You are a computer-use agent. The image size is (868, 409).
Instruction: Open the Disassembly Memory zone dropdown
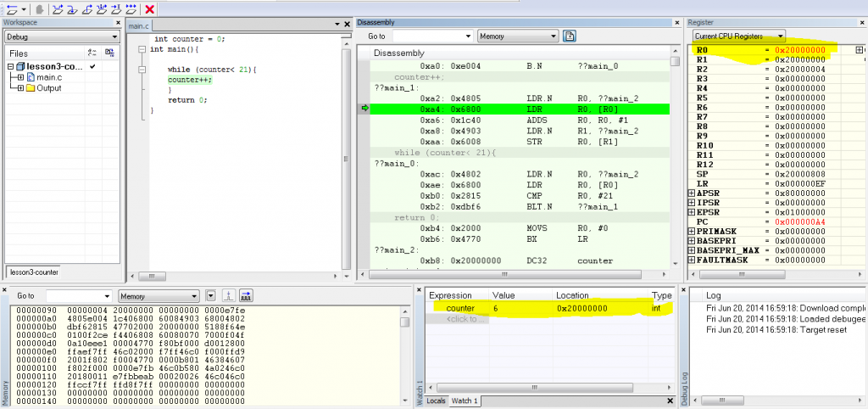[x=518, y=36]
